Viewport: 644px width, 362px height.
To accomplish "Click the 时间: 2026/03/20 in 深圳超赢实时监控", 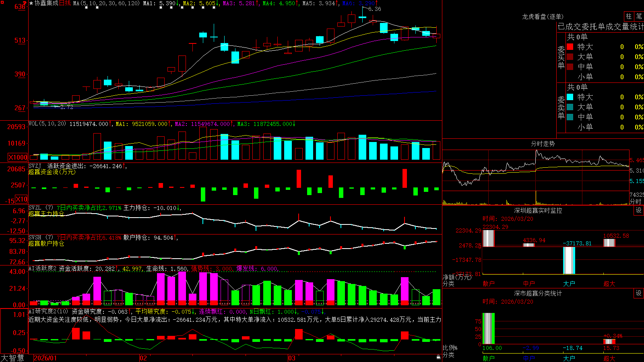I will (508, 219).
